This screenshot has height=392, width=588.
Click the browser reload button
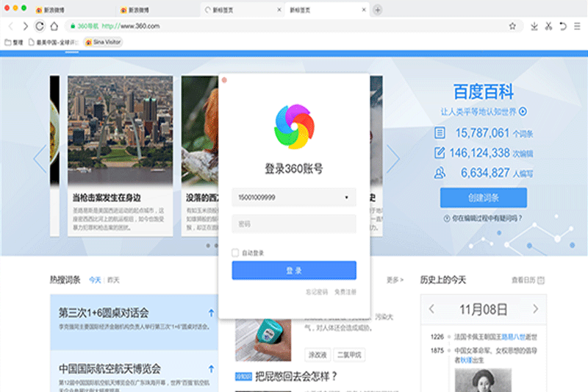[x=39, y=26]
